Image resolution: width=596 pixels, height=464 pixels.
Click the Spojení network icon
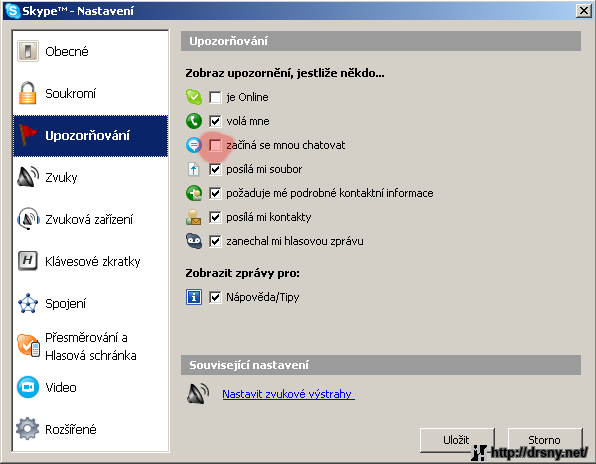click(x=28, y=303)
